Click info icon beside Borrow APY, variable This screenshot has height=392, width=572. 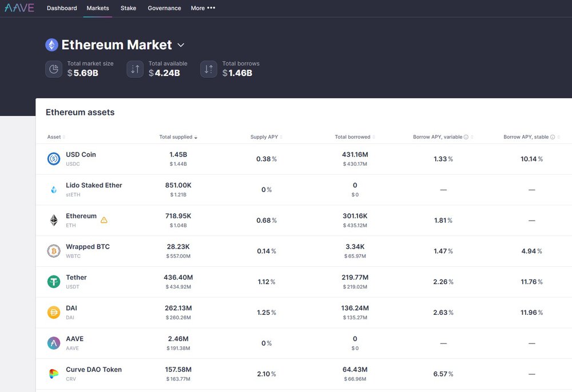(x=466, y=137)
